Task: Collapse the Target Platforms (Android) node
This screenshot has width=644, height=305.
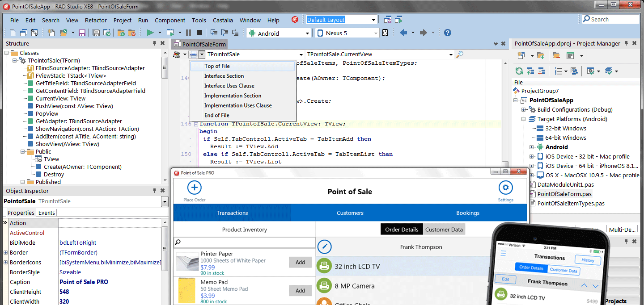Action: [x=523, y=119]
